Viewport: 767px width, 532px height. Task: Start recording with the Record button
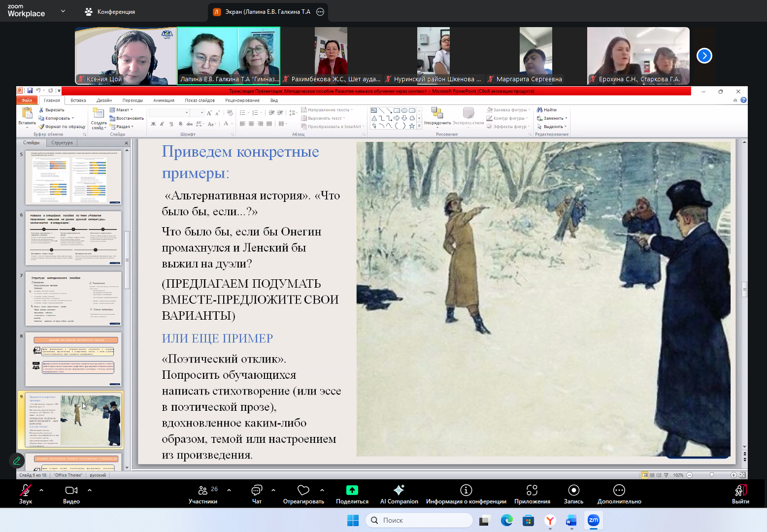point(573,490)
